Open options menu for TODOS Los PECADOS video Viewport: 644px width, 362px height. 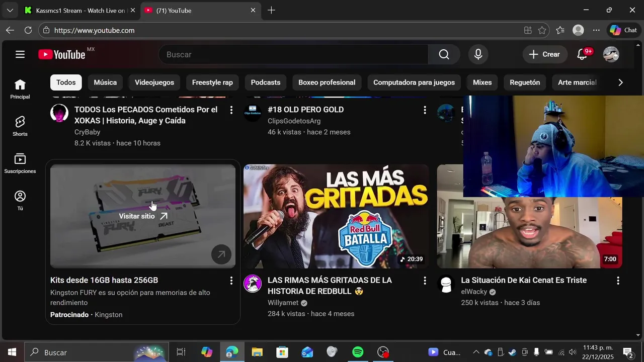tap(231, 110)
